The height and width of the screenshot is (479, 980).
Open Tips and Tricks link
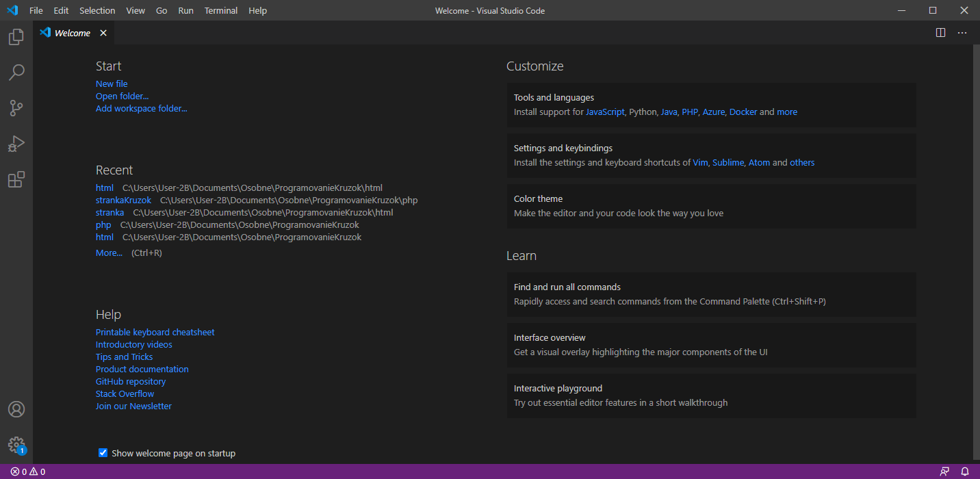click(x=124, y=357)
